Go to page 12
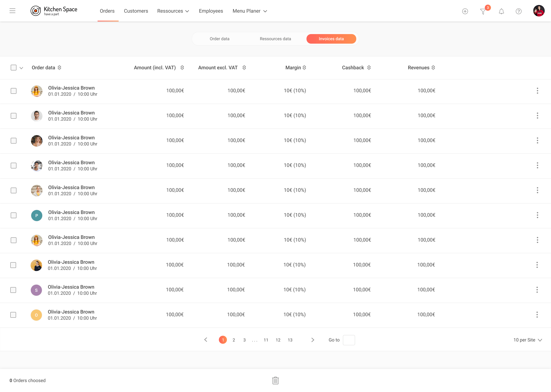Viewport: 551px width, 392px height. pyautogui.click(x=278, y=340)
